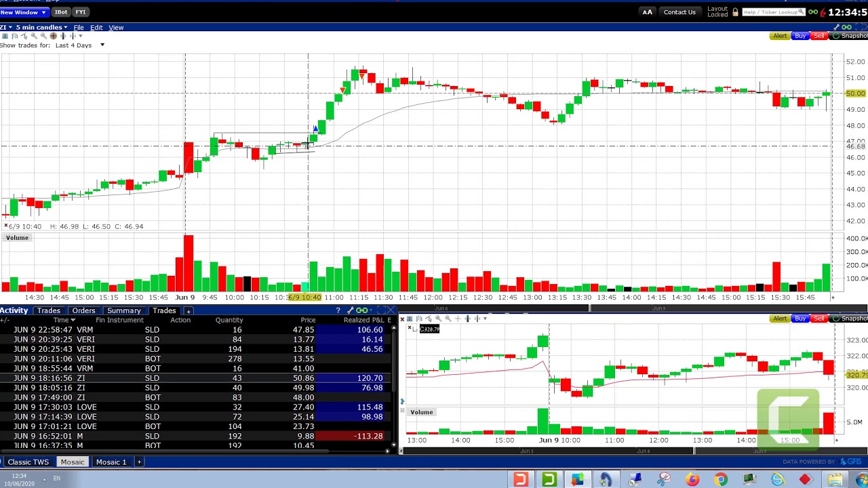Open the Last 4 Days dropdown
Viewport: 868px width, 488px height.
(79, 45)
